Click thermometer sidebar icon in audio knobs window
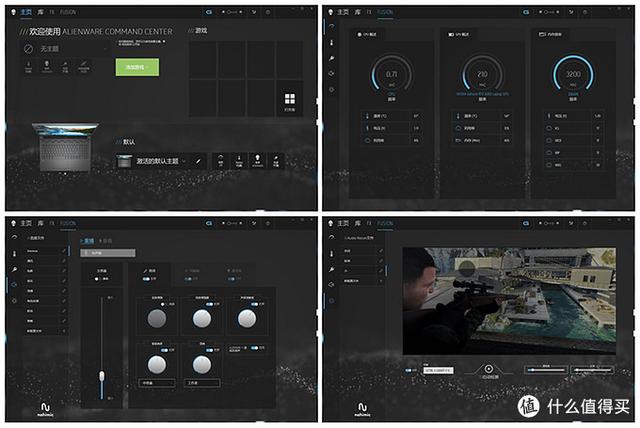The height and width of the screenshot is (428, 640). [x=14, y=253]
